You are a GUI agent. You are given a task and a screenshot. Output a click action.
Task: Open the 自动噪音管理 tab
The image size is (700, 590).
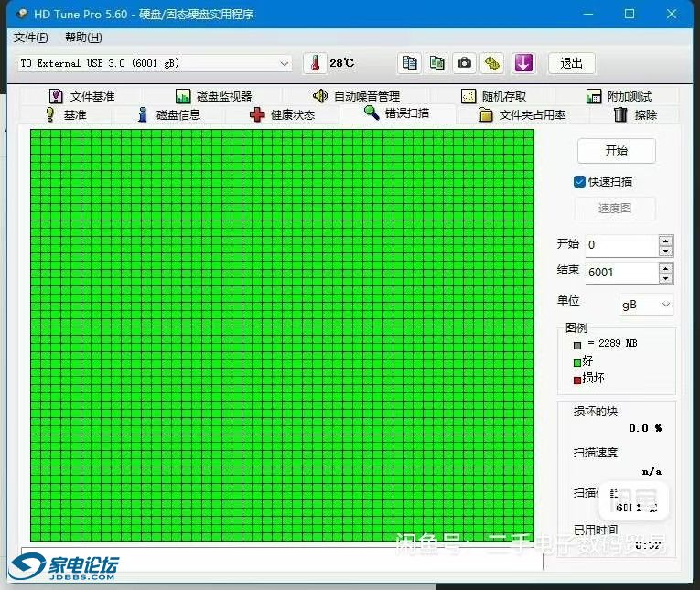click(356, 96)
